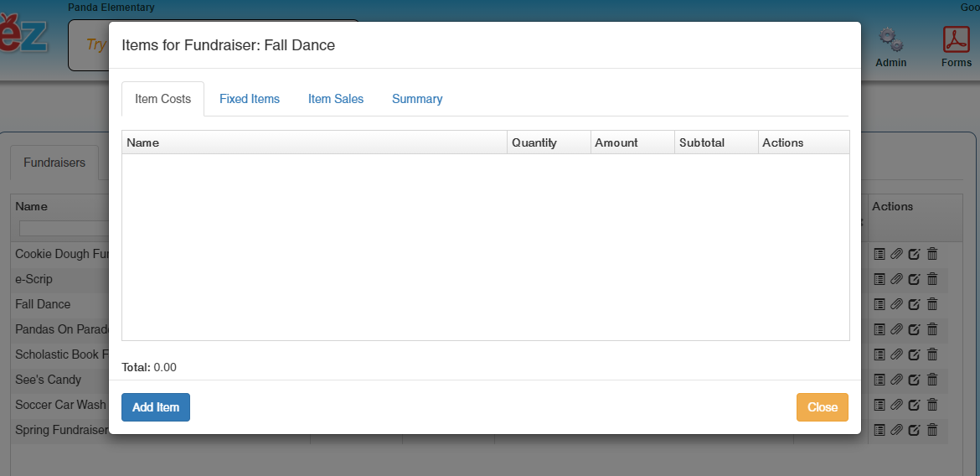This screenshot has width=980, height=476.
Task: Click edit icon in Fall Dance row
Action: tap(914, 304)
